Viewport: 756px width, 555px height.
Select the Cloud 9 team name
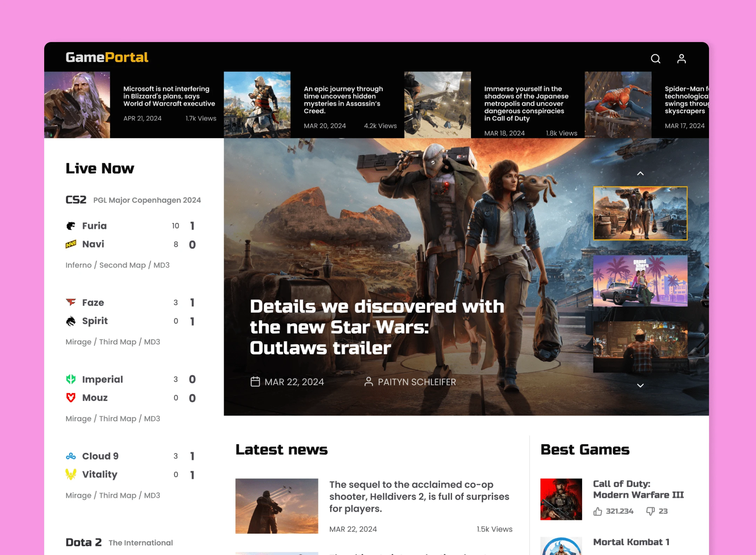point(100,456)
